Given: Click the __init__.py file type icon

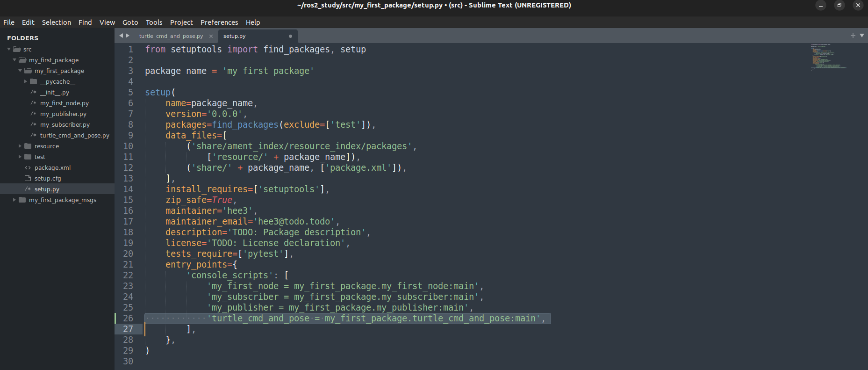Looking at the screenshot, I should tap(34, 92).
